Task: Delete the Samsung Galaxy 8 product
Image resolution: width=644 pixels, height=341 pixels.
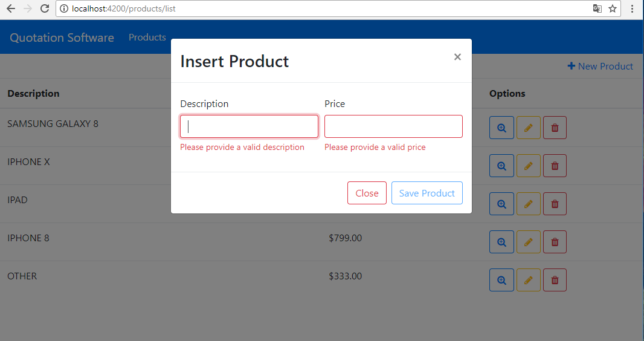Action: [x=555, y=128]
